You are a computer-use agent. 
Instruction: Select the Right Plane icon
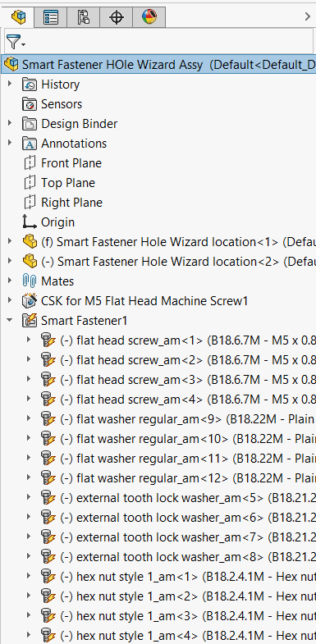coord(30,203)
